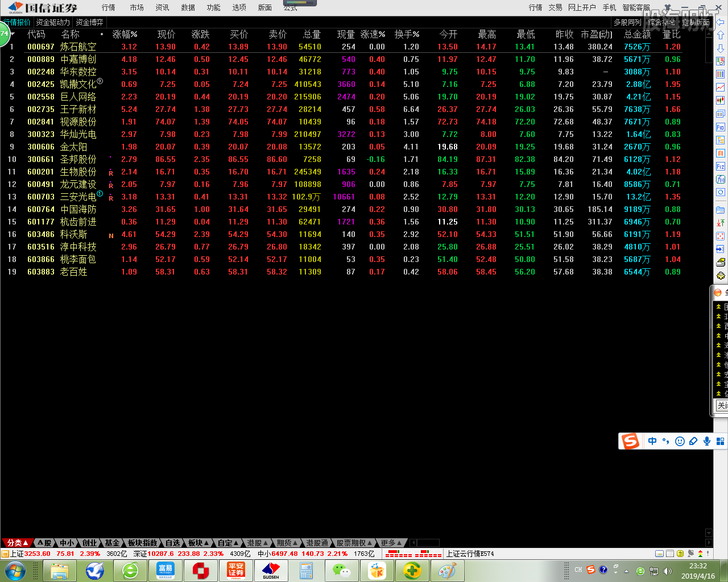Click the F10 company info icon
Viewport: 728px width, 582px height.
[720, 127]
